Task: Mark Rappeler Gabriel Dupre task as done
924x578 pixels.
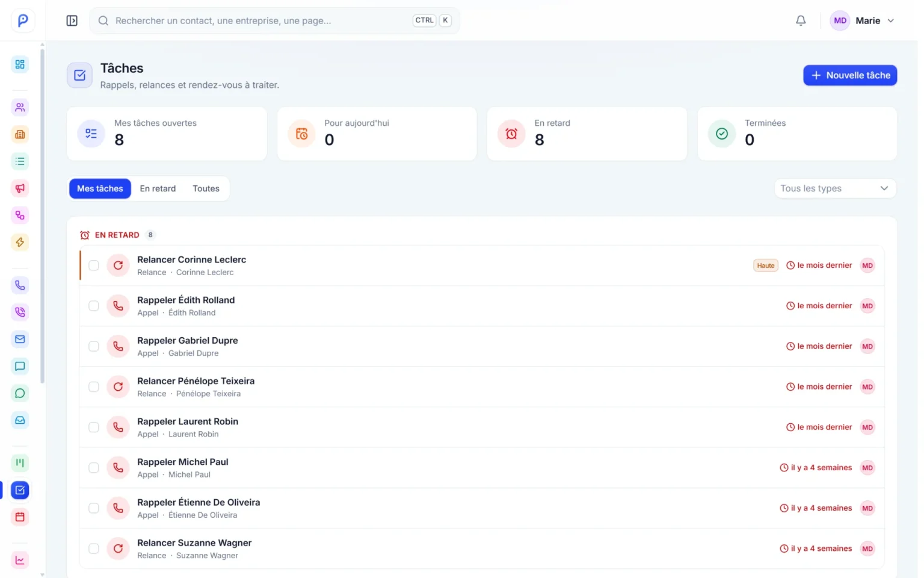Action: tap(94, 346)
